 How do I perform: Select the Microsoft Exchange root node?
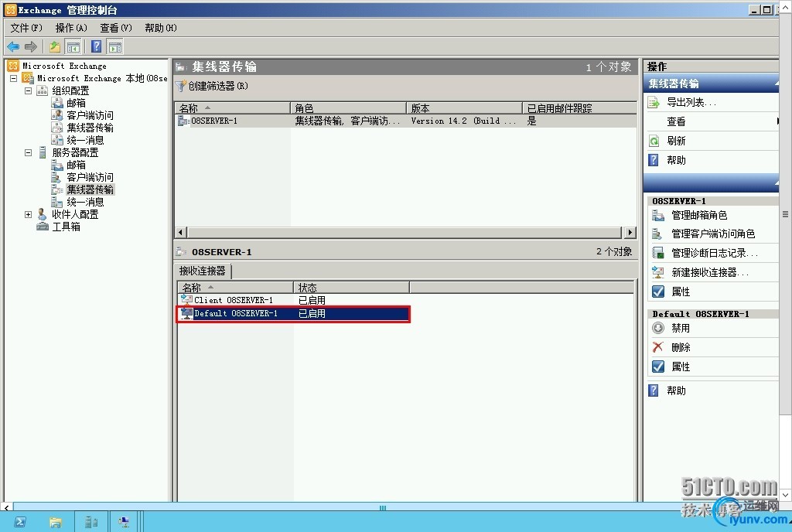[64, 66]
